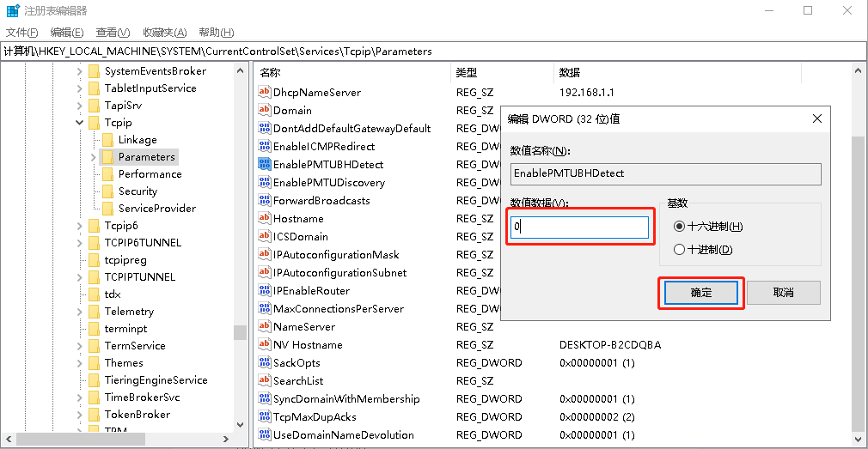Click the EnablePMTUBHDetect DWORD value icon

(x=265, y=164)
